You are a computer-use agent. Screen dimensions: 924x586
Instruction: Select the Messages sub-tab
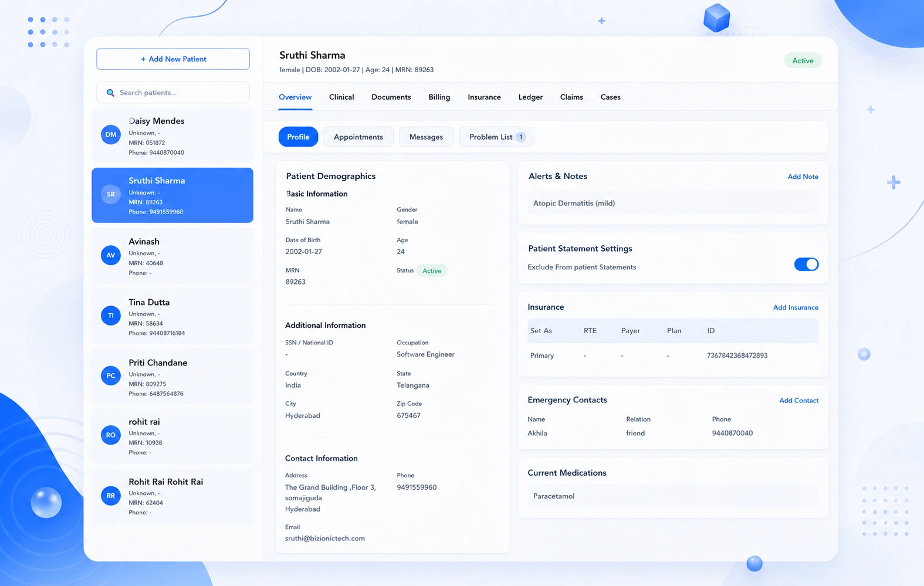[x=426, y=137]
